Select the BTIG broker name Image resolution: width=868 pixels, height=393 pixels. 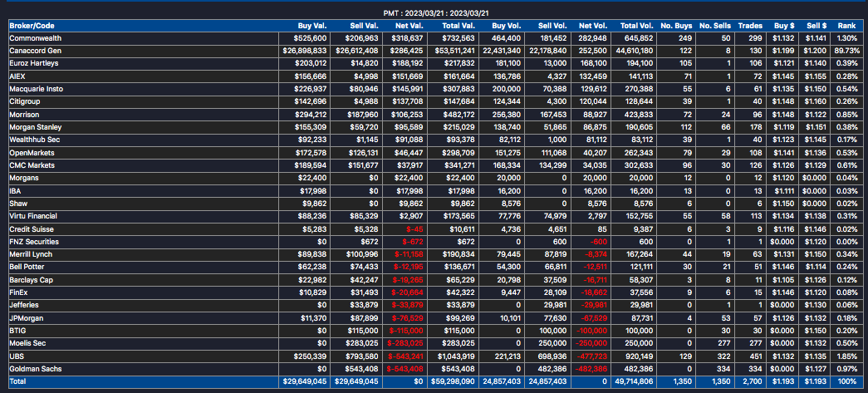[17, 331]
